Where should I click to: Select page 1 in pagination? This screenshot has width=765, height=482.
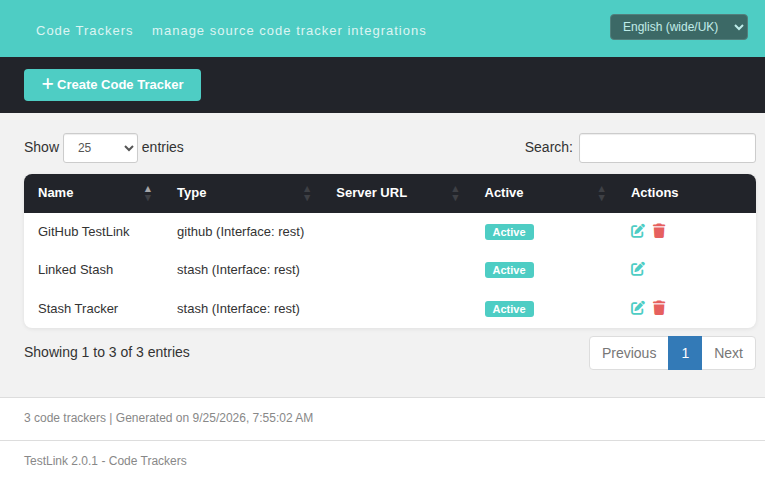click(685, 353)
